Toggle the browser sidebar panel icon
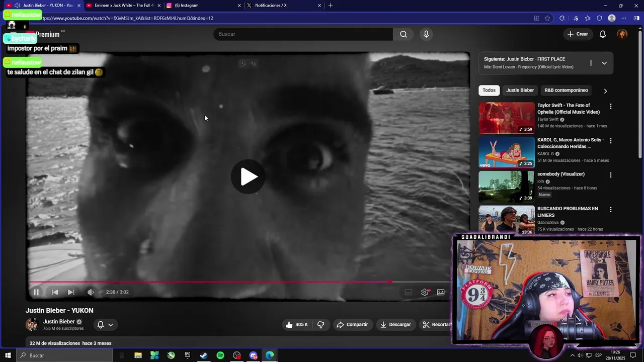 pyautogui.click(x=636, y=18)
